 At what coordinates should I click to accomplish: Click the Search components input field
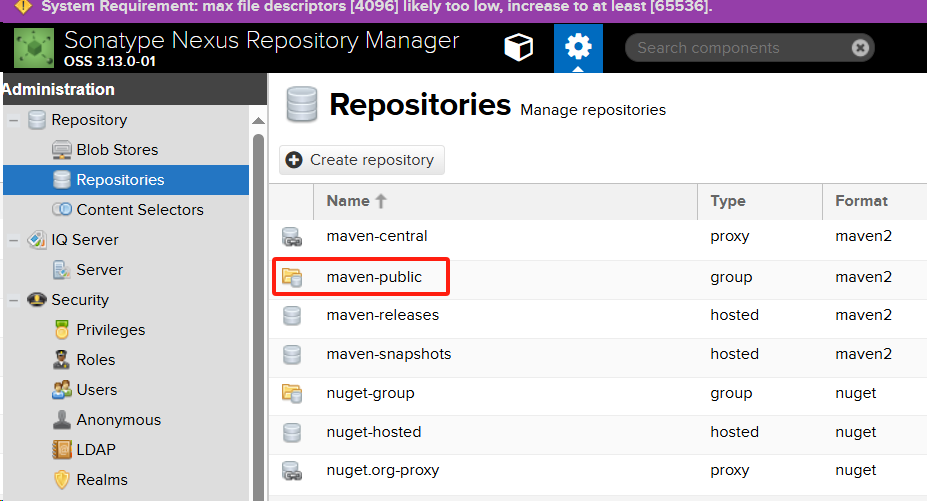pyautogui.click(x=740, y=48)
